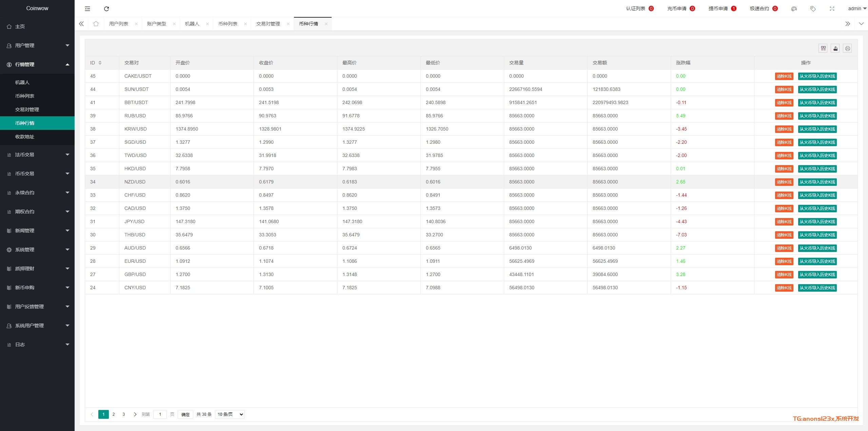Click the JPY/USD trading pair cell
The image size is (868, 431).
145,221
